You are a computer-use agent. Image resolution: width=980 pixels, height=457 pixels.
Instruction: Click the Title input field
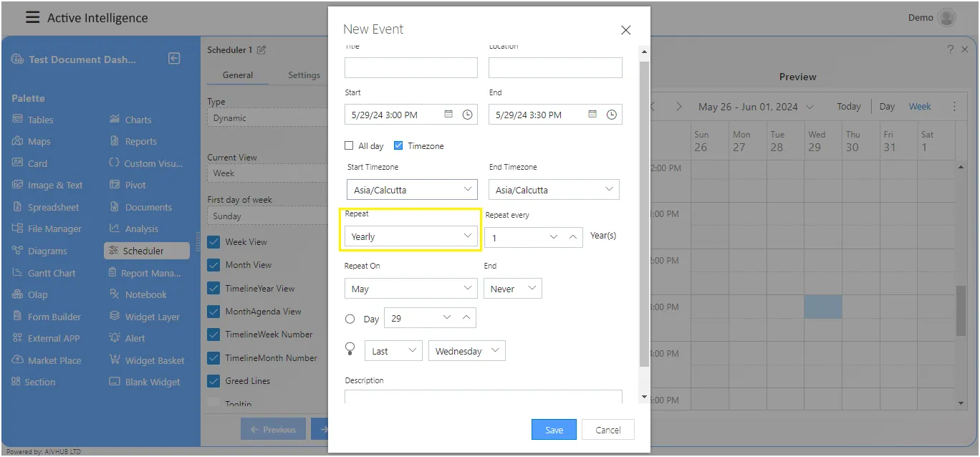click(411, 67)
